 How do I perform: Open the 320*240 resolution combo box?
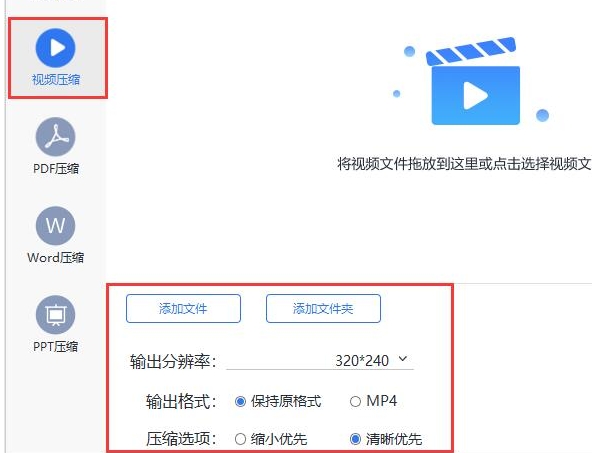point(320,361)
